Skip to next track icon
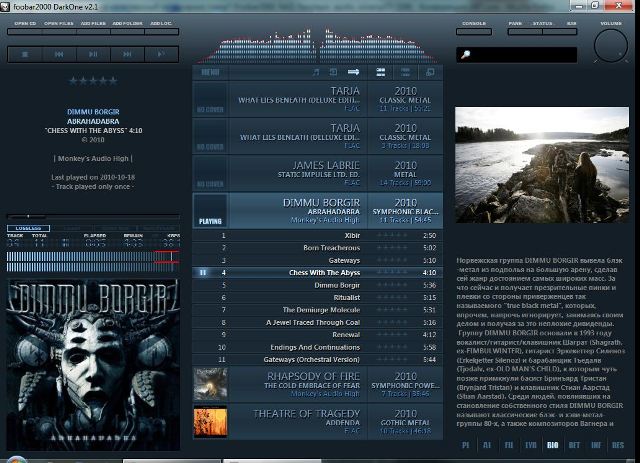 pos(127,54)
